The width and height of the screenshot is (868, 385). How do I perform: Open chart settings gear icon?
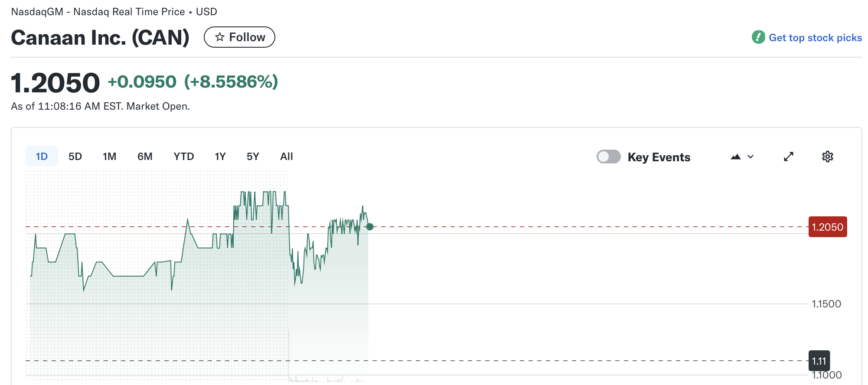click(x=827, y=157)
